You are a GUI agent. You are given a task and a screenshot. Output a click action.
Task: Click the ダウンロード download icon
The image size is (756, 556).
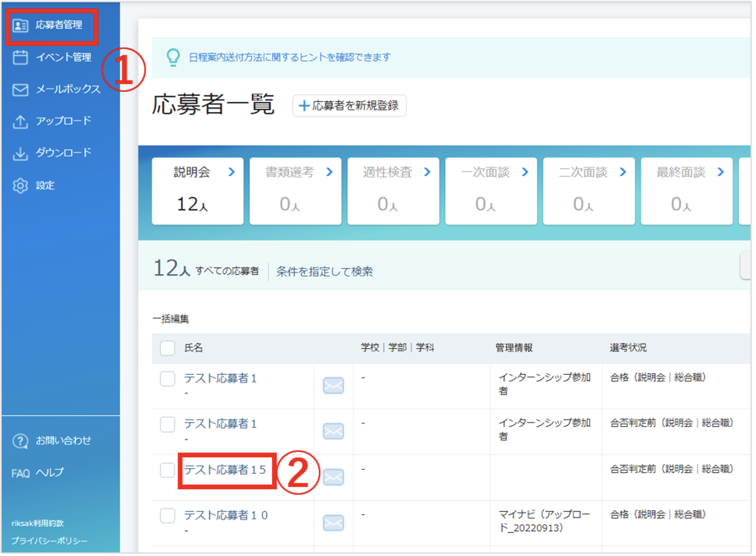(x=20, y=153)
